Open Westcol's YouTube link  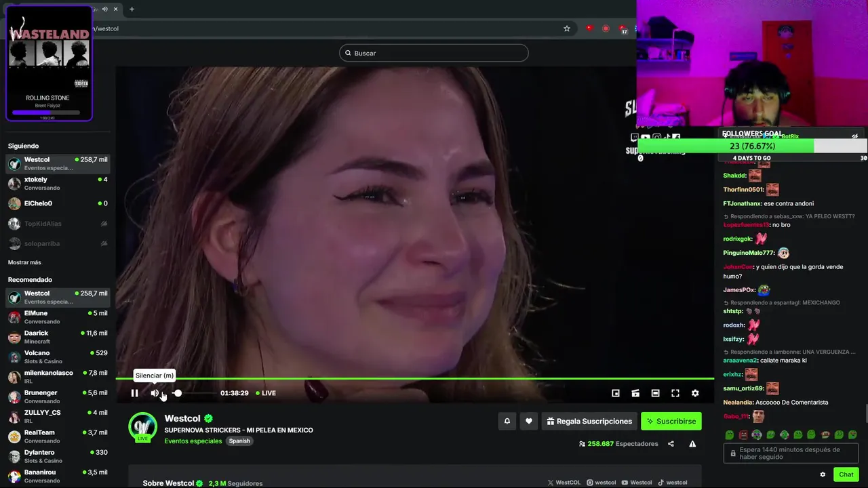tap(637, 483)
